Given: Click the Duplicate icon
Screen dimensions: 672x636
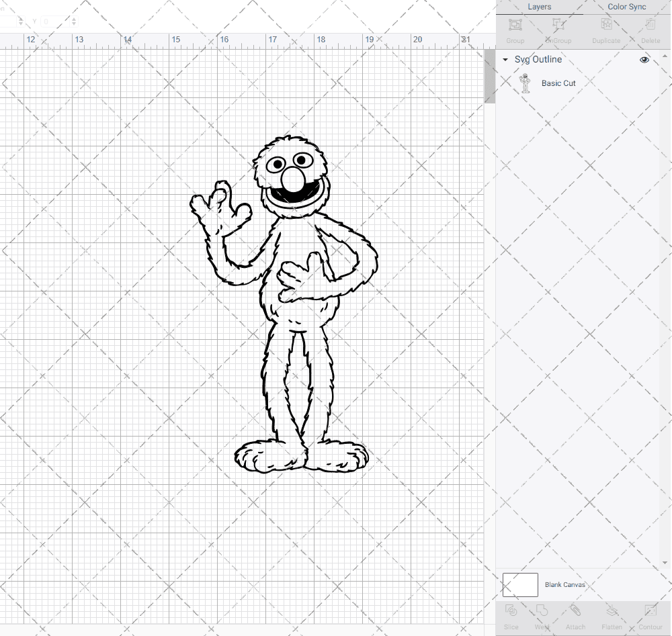Looking at the screenshot, I should pos(606,25).
